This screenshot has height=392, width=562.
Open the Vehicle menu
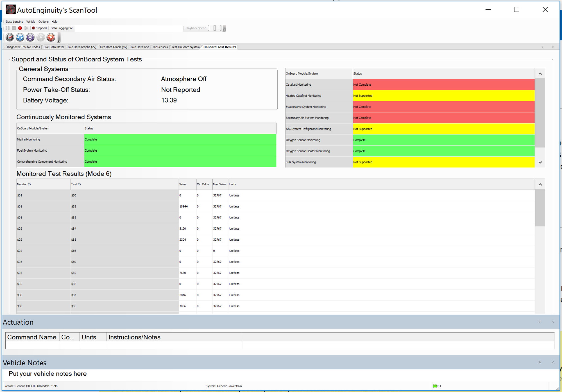tap(31, 22)
